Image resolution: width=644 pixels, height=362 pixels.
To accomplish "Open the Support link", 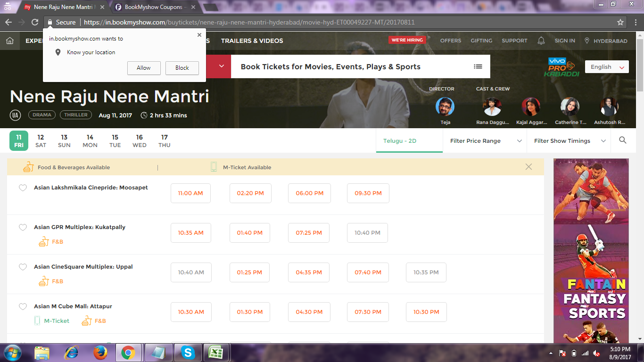I will (514, 41).
